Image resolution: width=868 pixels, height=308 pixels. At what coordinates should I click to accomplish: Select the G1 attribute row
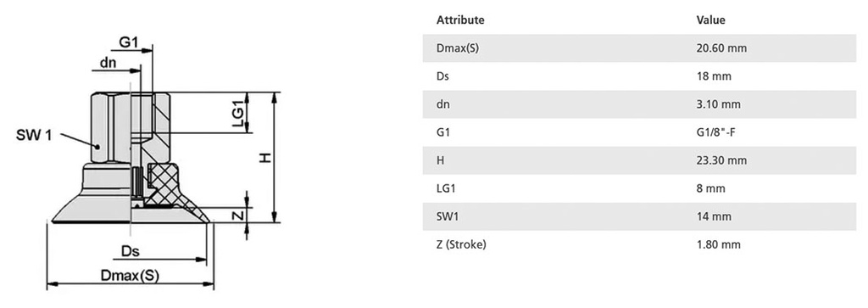pos(639,132)
